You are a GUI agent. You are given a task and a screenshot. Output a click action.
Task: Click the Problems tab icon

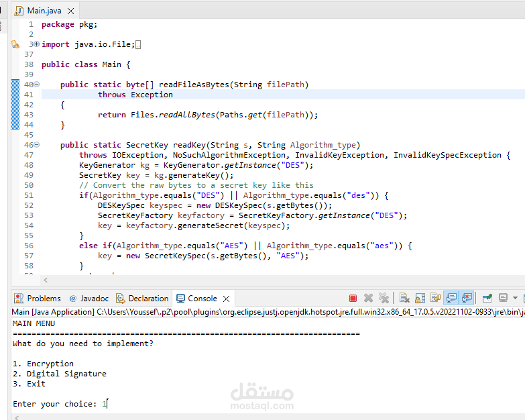click(x=19, y=298)
